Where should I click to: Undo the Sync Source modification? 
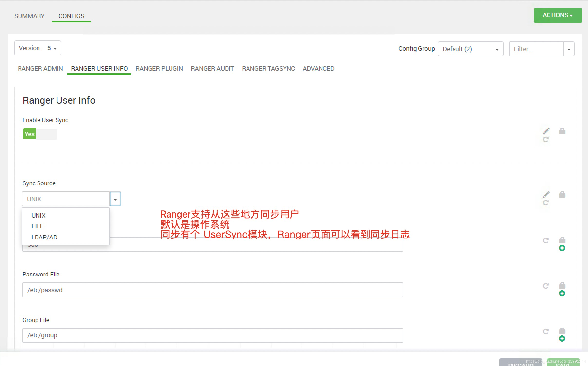(x=546, y=202)
